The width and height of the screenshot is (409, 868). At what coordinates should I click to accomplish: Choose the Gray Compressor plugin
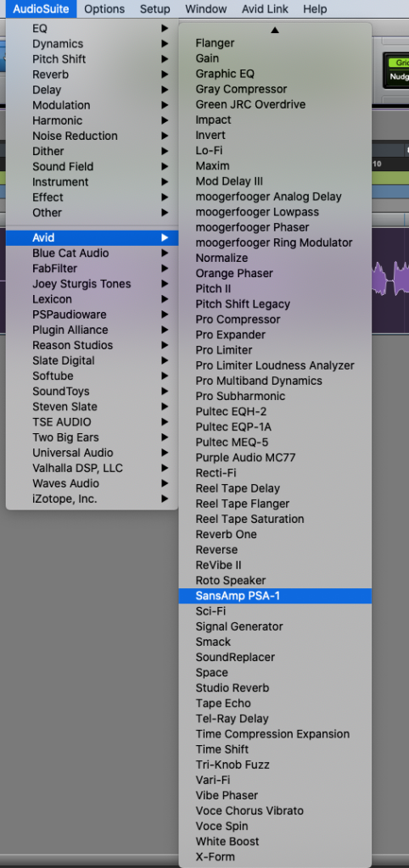click(275, 89)
